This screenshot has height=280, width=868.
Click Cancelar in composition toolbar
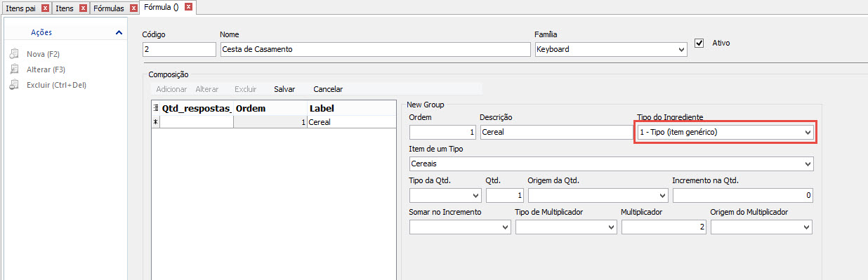[x=328, y=89]
